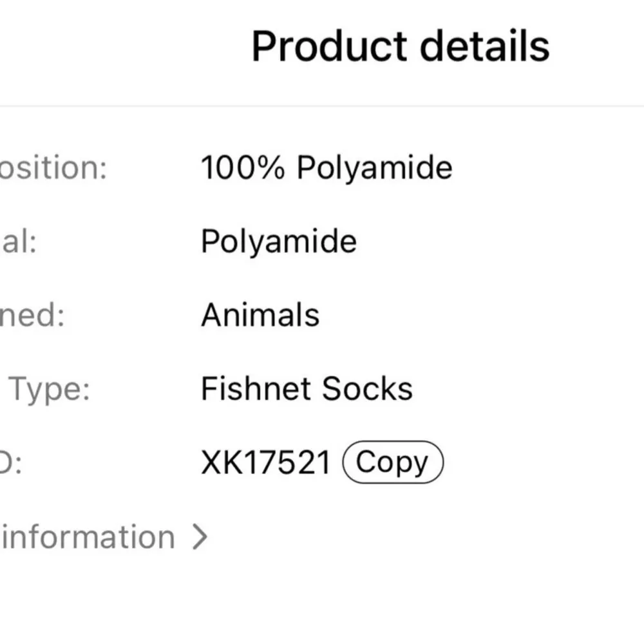644x644 pixels.
Task: Click the truncated ID label
Action: click(x=11, y=462)
